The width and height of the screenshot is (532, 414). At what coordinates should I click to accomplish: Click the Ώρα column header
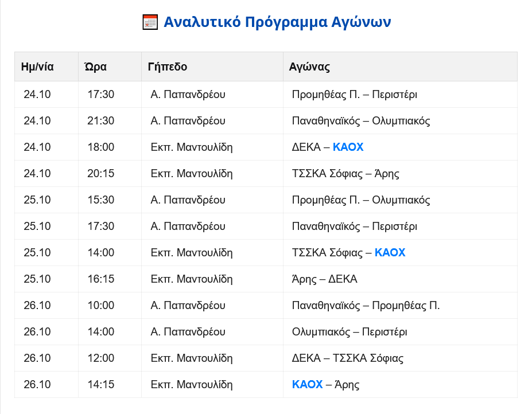(x=95, y=67)
